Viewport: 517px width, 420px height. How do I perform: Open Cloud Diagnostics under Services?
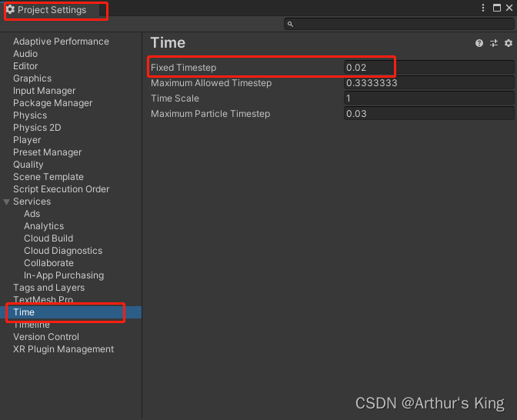[x=63, y=251]
